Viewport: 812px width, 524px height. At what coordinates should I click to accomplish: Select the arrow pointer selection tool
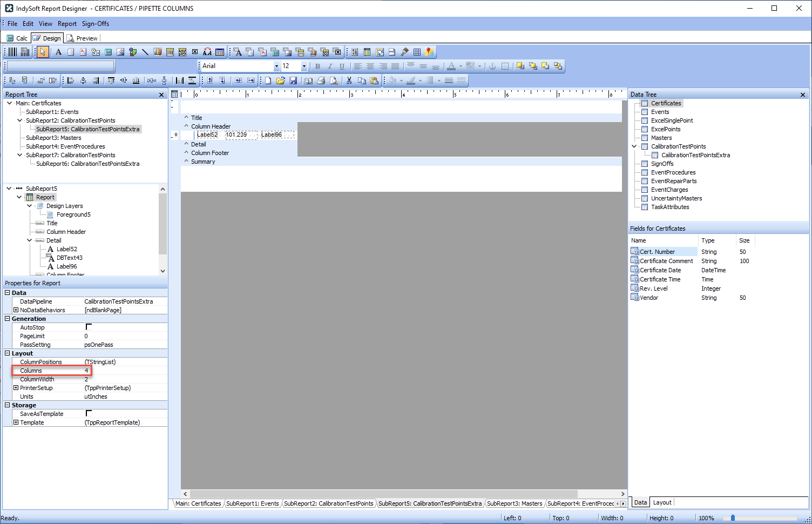[x=43, y=52]
